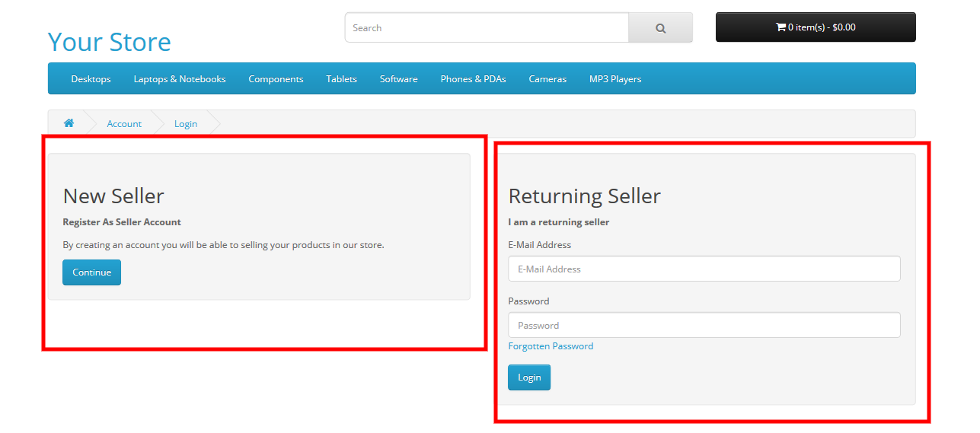The image size is (980, 433).
Task: Click the Returning Seller heading
Action: pyautogui.click(x=585, y=196)
